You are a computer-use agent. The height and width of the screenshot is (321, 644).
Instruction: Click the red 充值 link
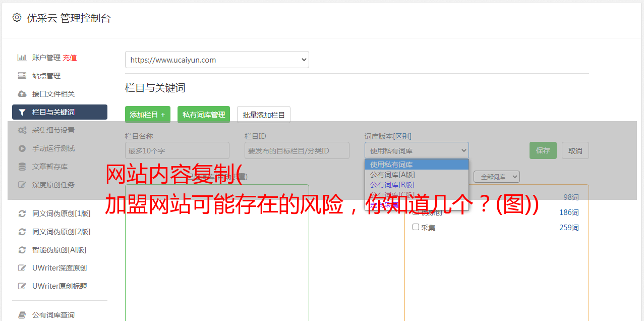tap(70, 58)
